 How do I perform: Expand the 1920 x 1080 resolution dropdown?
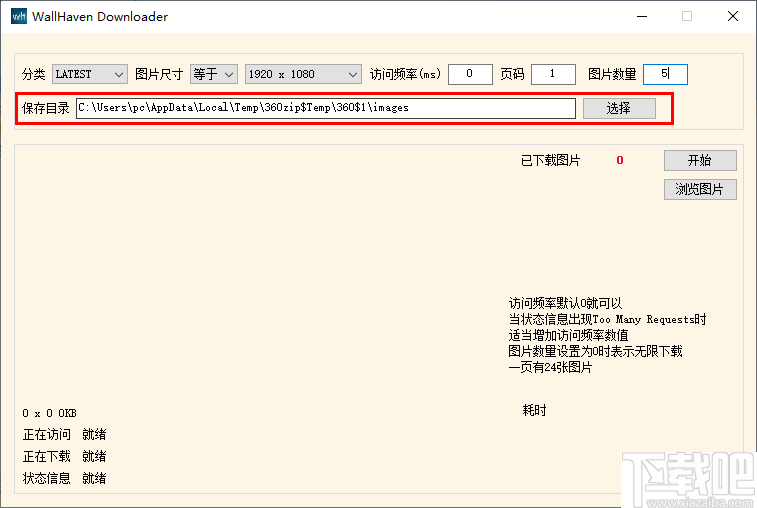point(303,74)
